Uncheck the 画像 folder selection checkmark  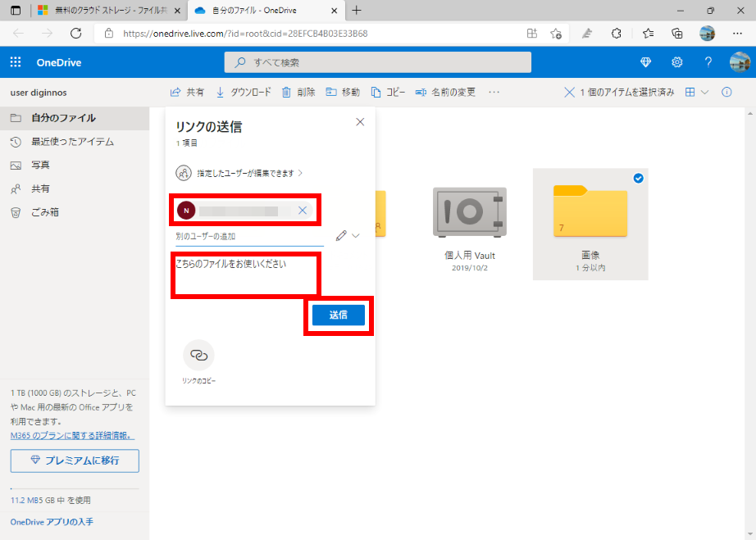click(639, 179)
